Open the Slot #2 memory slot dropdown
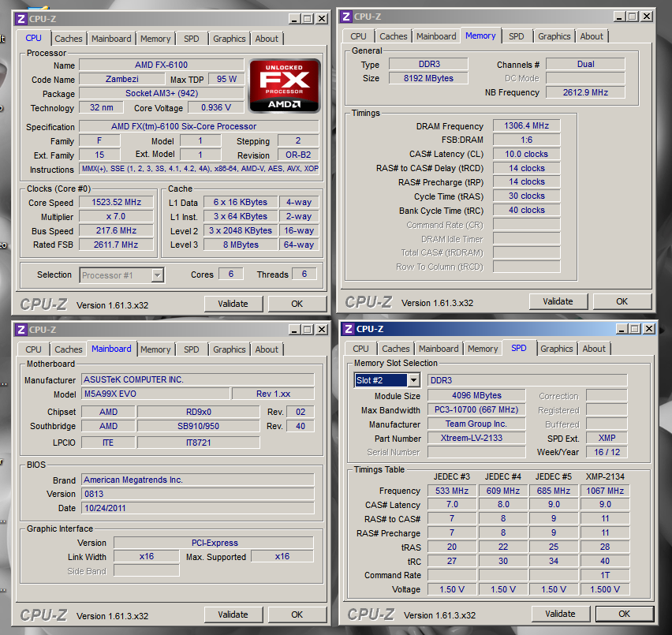The image size is (672, 635). [413, 380]
